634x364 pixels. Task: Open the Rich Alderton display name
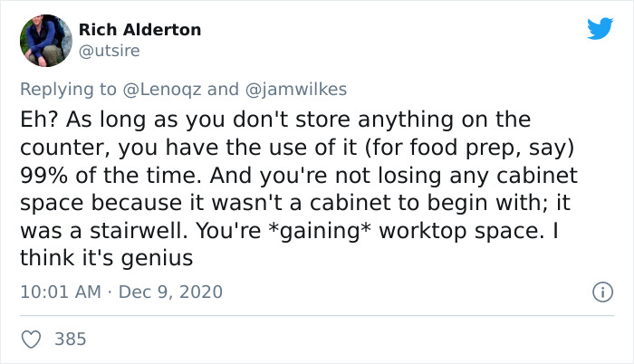140,30
